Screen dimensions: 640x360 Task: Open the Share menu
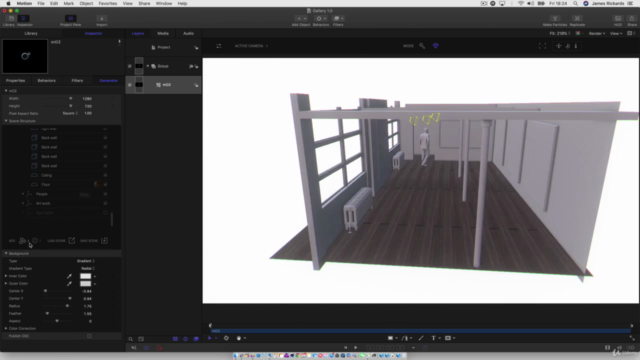tap(144, 3)
